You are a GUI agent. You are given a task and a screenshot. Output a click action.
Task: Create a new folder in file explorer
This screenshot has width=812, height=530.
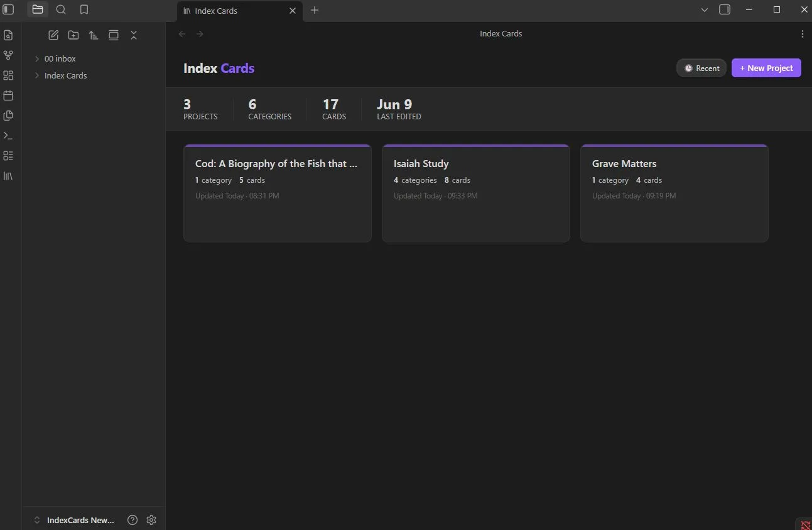[x=73, y=35]
